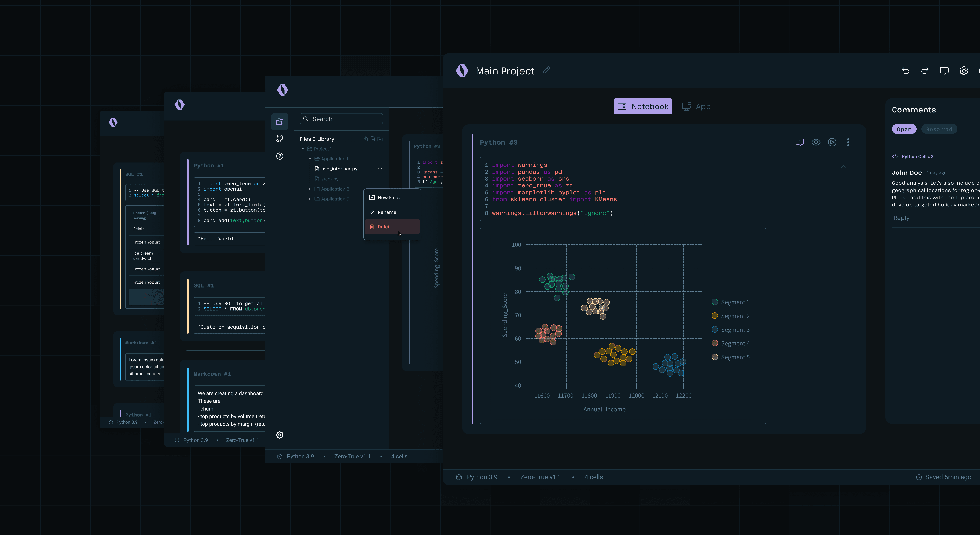Image resolution: width=980 pixels, height=535 pixels.
Task: Click the new file icon in Files & Library
Action: [373, 139]
